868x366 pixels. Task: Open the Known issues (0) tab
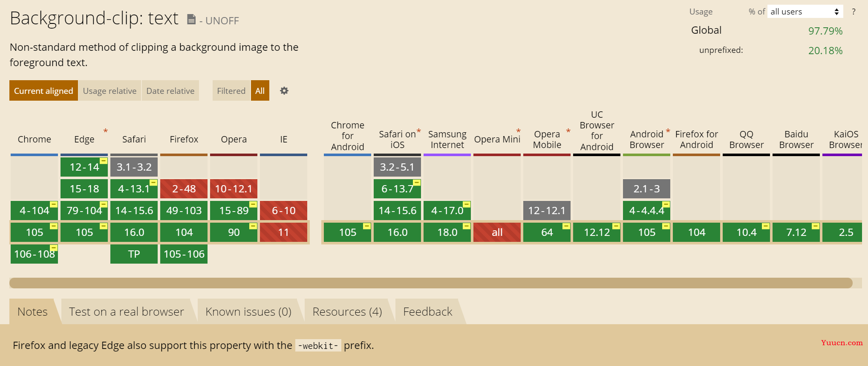tap(248, 311)
